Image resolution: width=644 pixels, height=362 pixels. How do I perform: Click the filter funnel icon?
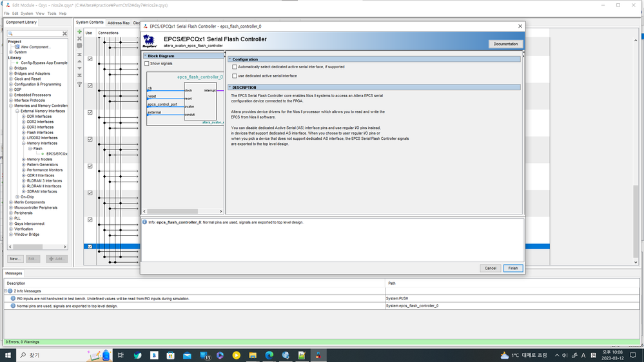click(x=79, y=84)
